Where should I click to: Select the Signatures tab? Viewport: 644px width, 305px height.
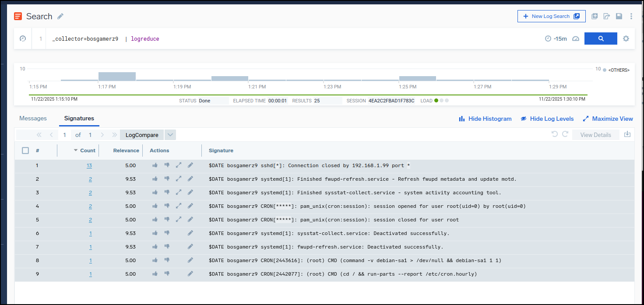tap(79, 118)
